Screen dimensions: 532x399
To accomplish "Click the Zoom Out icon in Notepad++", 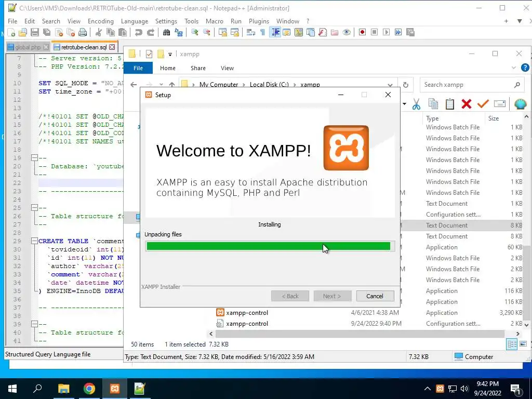I will (x=206, y=33).
